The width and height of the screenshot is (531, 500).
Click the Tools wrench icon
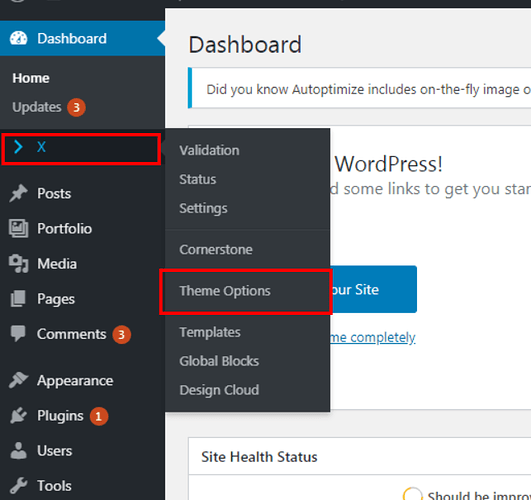coord(18,485)
